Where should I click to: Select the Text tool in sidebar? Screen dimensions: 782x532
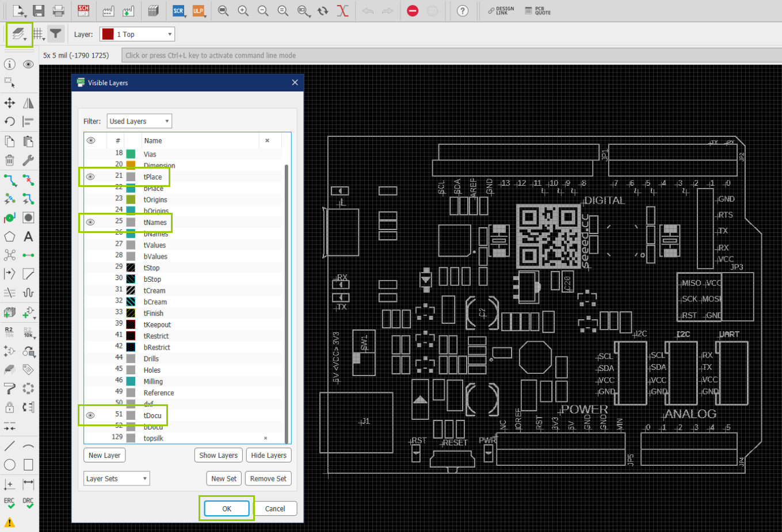pyautogui.click(x=28, y=236)
